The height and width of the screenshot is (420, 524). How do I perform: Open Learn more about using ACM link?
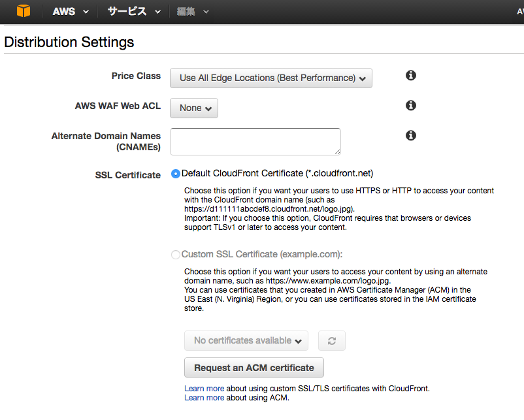(205, 398)
